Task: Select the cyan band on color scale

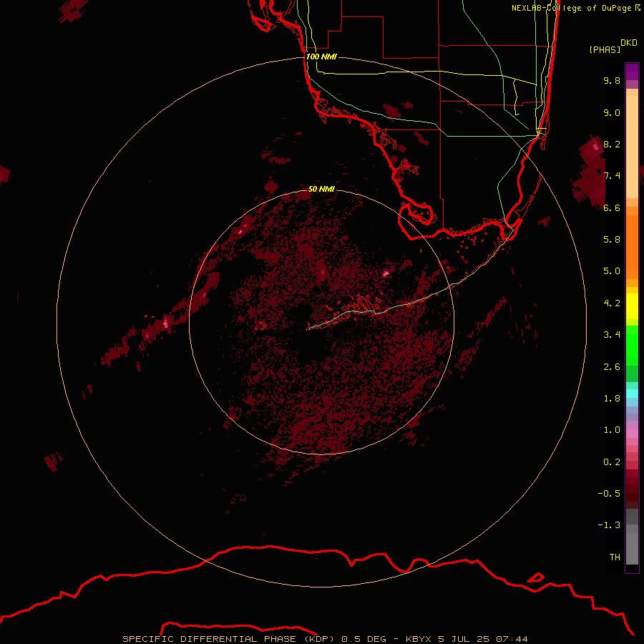Action: 632,393
